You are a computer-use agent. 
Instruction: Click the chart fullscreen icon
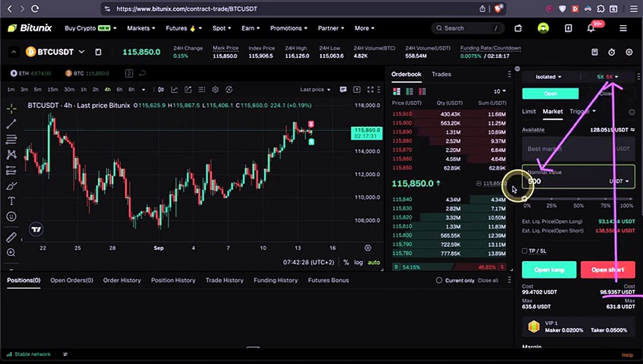point(370,89)
